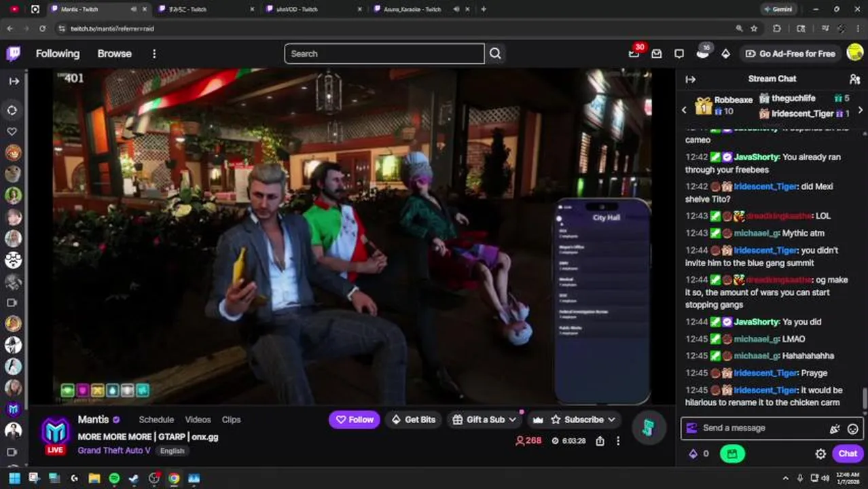Open Mantis channel Videos tab

pyautogui.click(x=198, y=420)
